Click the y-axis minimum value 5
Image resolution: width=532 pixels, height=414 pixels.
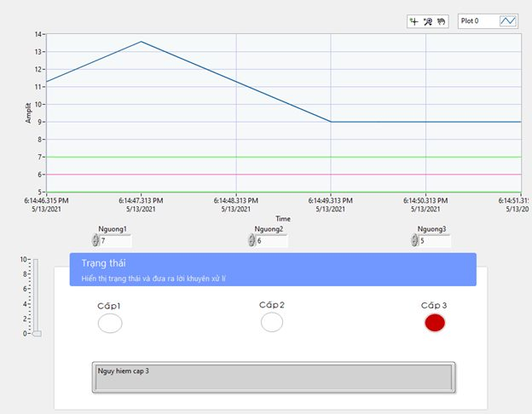click(x=40, y=192)
